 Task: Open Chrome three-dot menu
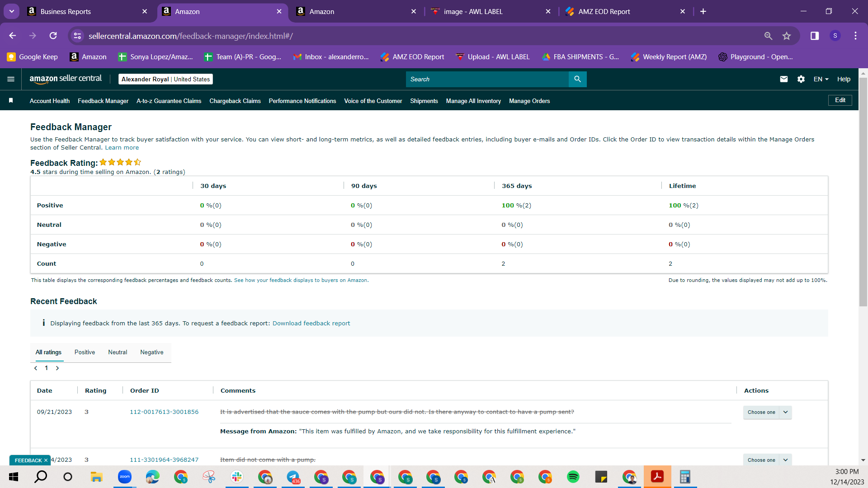click(855, 36)
